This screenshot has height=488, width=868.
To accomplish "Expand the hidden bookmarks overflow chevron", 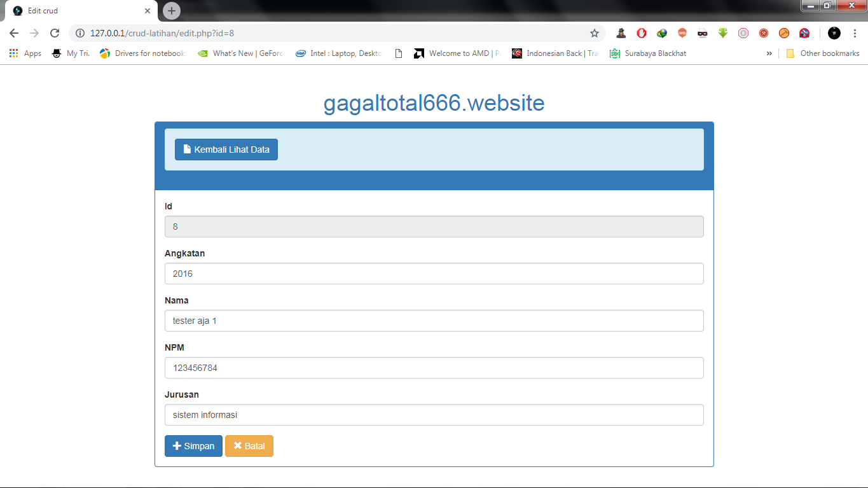I will 769,53.
